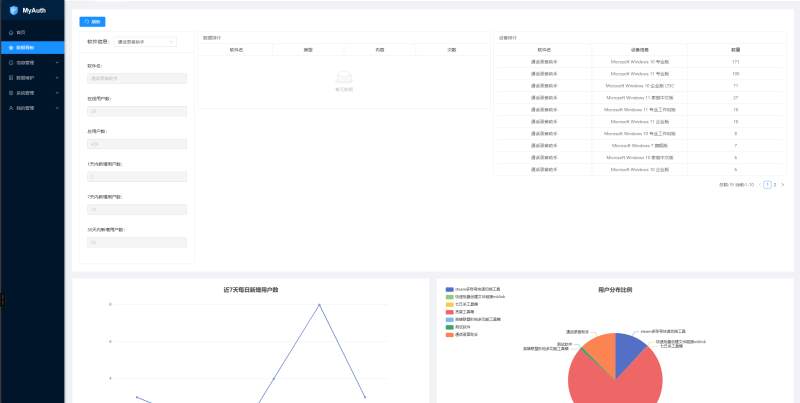Screen dimensions: 800x403
Task: Click the 'Microsoft Windows 10 企业版' cell
Action: coord(640,169)
